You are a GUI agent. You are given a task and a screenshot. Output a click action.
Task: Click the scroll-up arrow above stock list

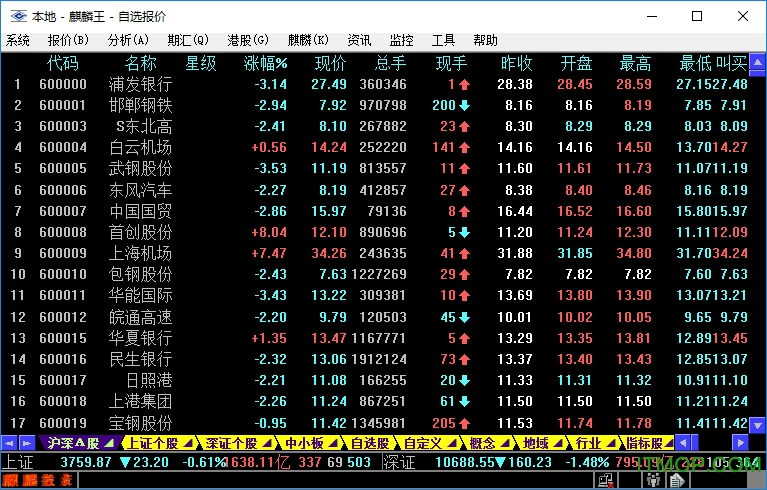click(758, 62)
